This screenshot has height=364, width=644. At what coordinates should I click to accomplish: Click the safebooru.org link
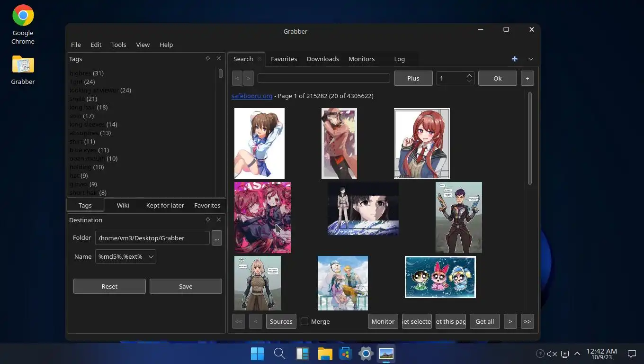coord(251,96)
